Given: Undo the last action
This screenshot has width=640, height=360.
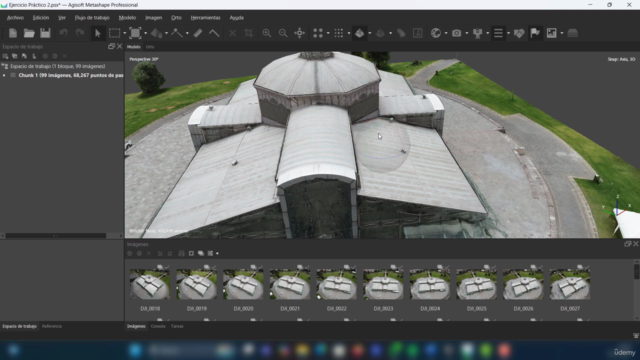Looking at the screenshot, I should click(x=63, y=33).
